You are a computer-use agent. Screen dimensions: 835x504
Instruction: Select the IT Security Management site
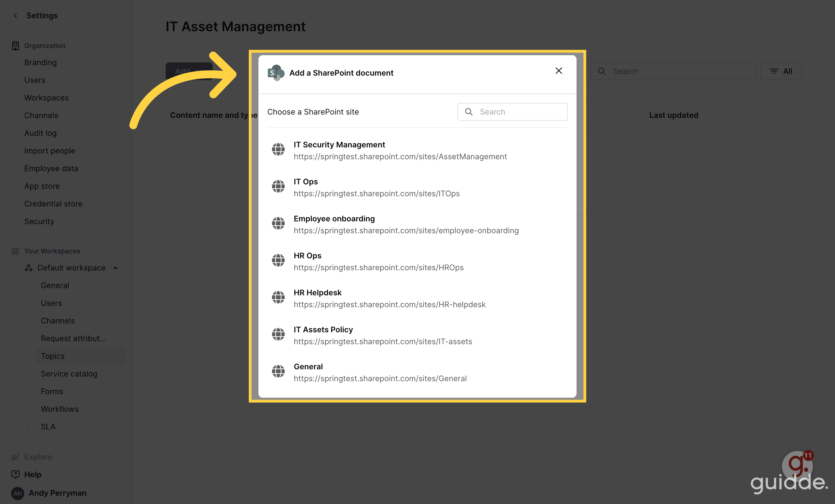[417, 151]
